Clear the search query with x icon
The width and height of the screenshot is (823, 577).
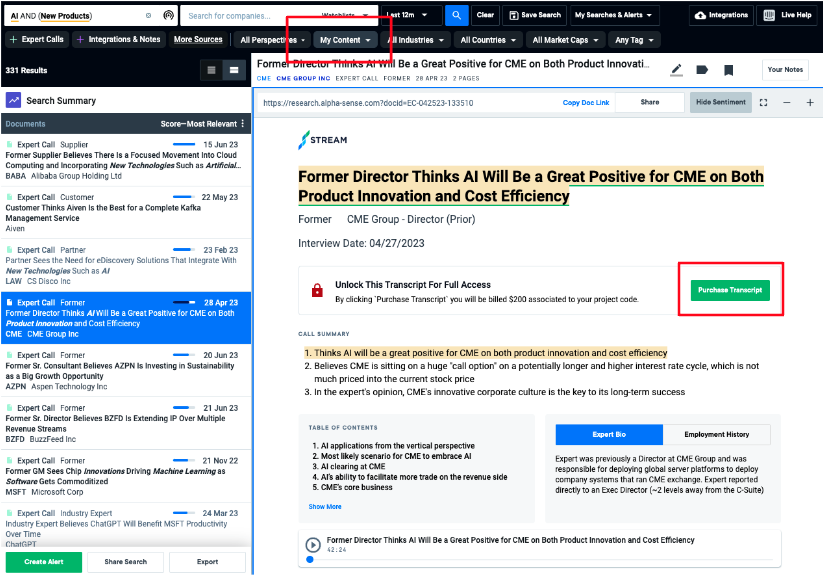coord(149,16)
